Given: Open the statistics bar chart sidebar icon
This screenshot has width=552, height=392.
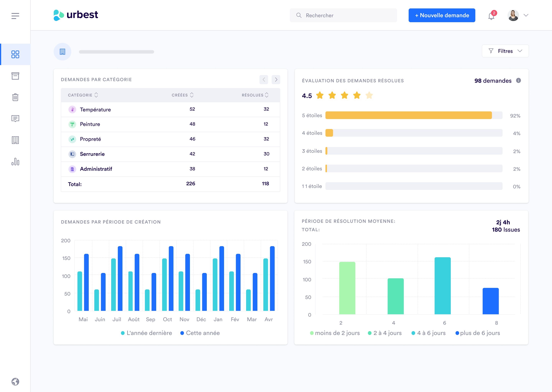Looking at the screenshot, I should (15, 162).
